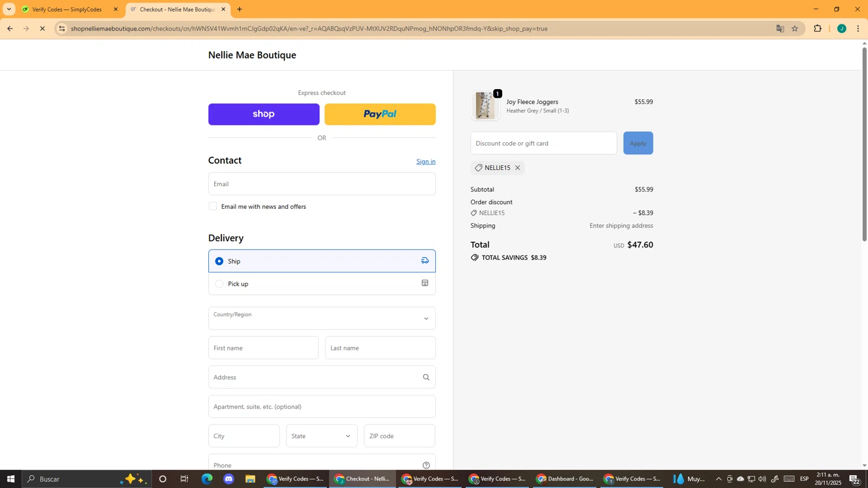Launch Microsoft Edge from taskbar
This screenshot has height=488, width=868.
[x=207, y=479]
